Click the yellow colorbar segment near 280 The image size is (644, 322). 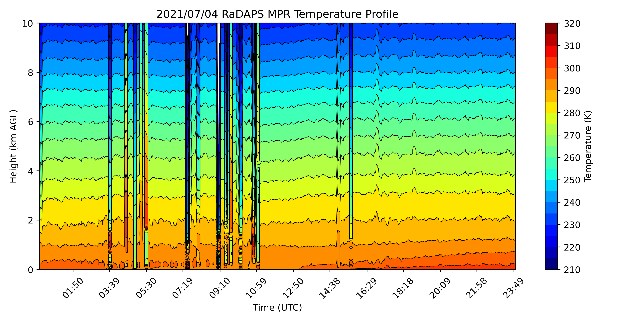551,107
